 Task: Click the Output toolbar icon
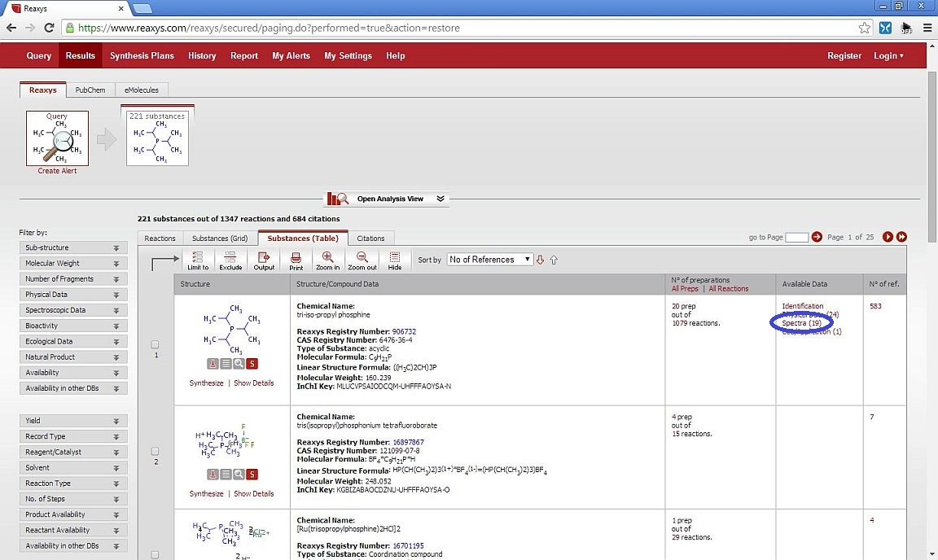click(264, 260)
